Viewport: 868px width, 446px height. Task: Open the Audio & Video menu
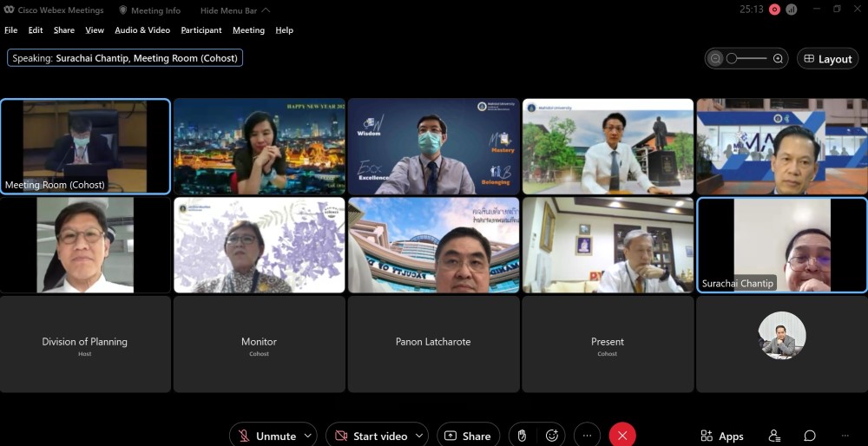pyautogui.click(x=142, y=30)
